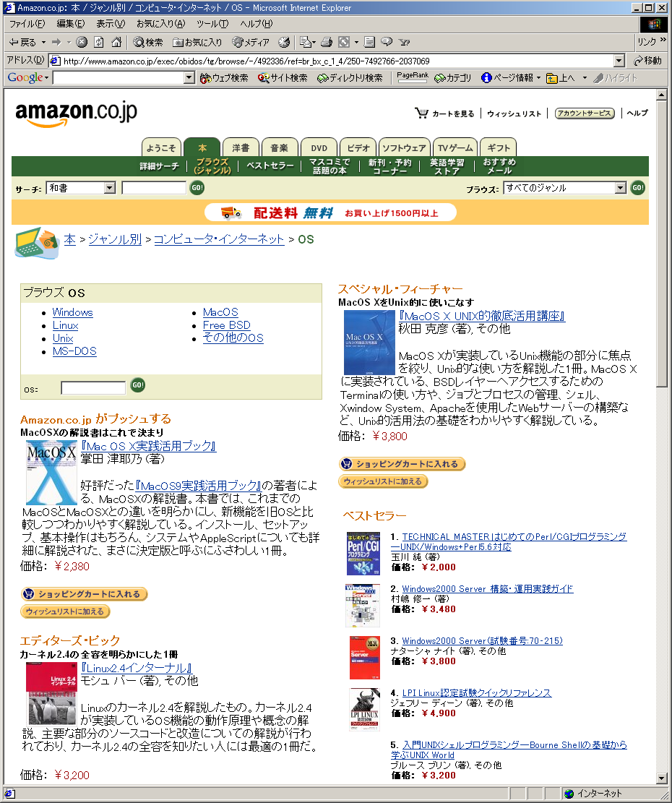Open the お気に入り favorites toolbar button
Image resolution: width=672 pixels, height=803 pixels.
(197, 42)
